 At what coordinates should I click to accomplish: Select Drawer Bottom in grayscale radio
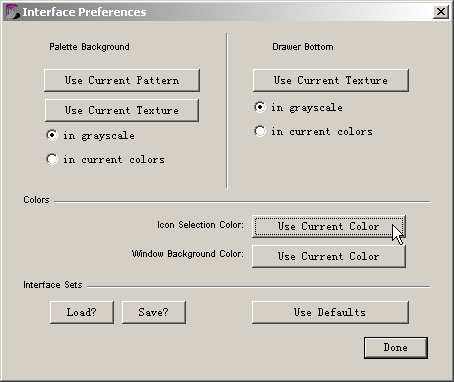pyautogui.click(x=260, y=107)
